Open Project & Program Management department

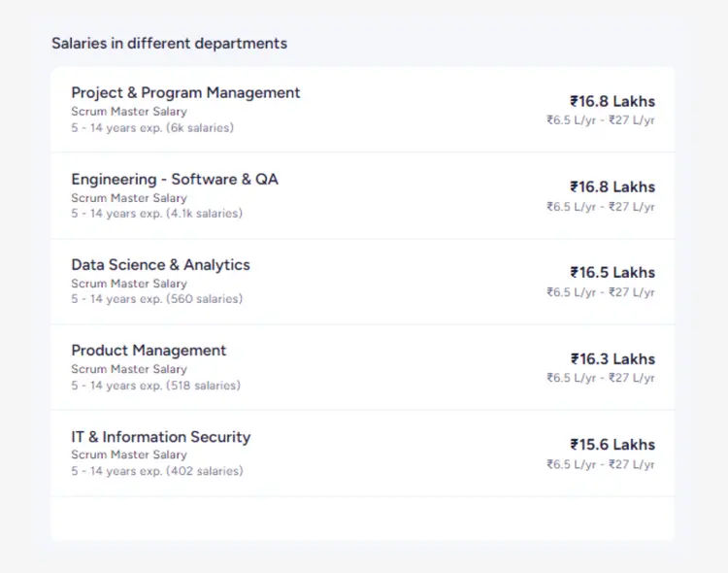pos(185,93)
